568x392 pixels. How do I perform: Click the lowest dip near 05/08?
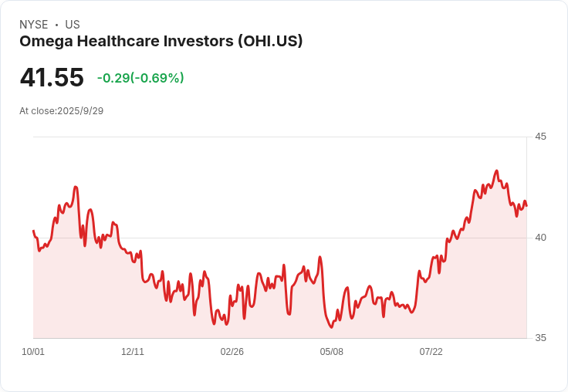331,327
